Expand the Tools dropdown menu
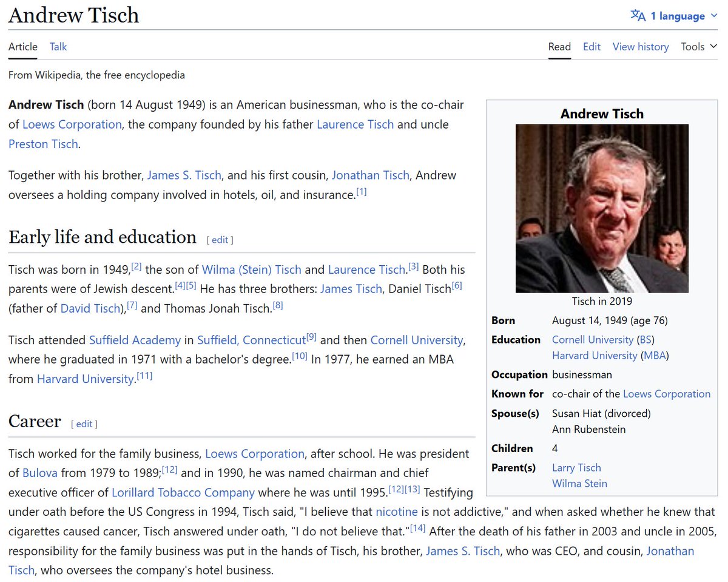728x582 pixels. point(698,47)
